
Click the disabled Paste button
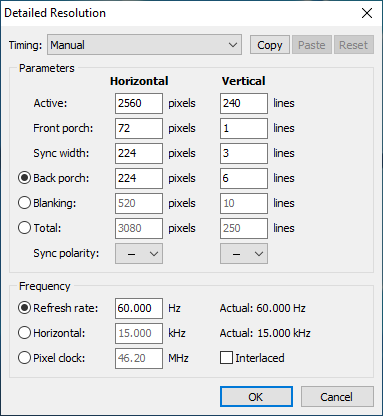tap(312, 45)
